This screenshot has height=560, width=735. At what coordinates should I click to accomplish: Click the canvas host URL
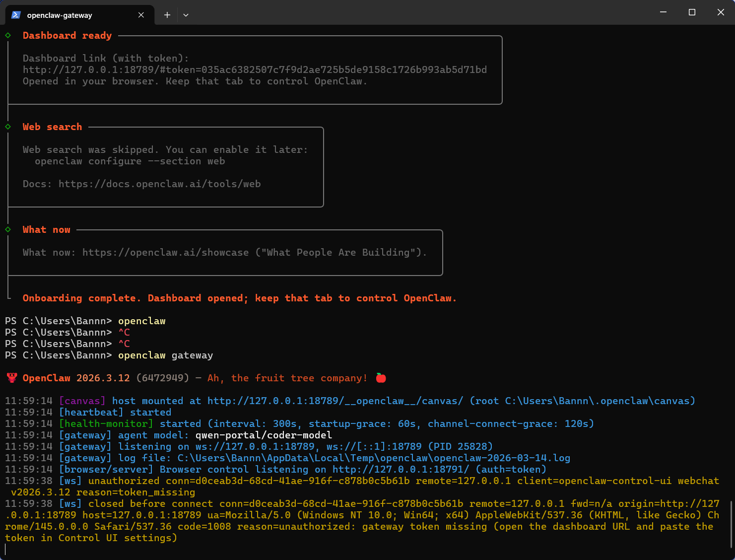coord(335,401)
